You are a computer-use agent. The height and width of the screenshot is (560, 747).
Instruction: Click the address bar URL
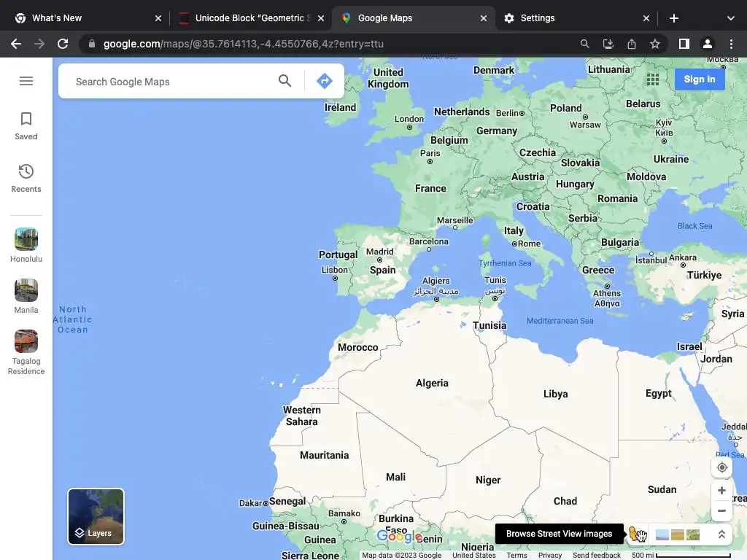point(244,44)
